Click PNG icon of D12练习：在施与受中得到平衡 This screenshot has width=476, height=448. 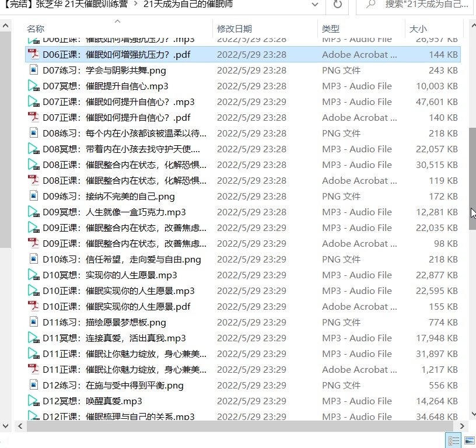(x=34, y=385)
